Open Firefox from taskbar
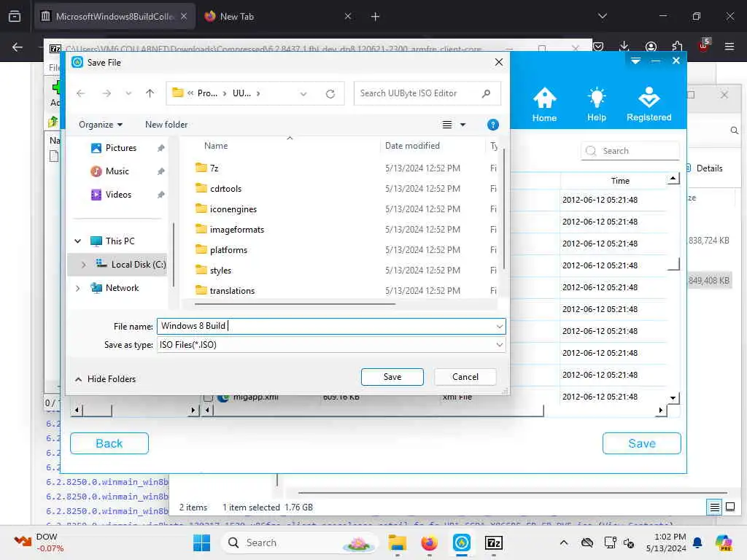The width and height of the screenshot is (747, 560). (429, 542)
